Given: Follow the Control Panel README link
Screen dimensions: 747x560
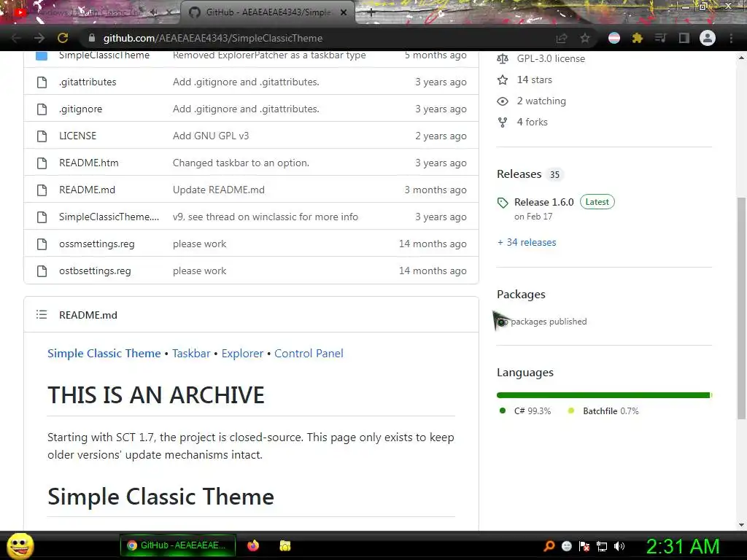Looking at the screenshot, I should point(309,354).
